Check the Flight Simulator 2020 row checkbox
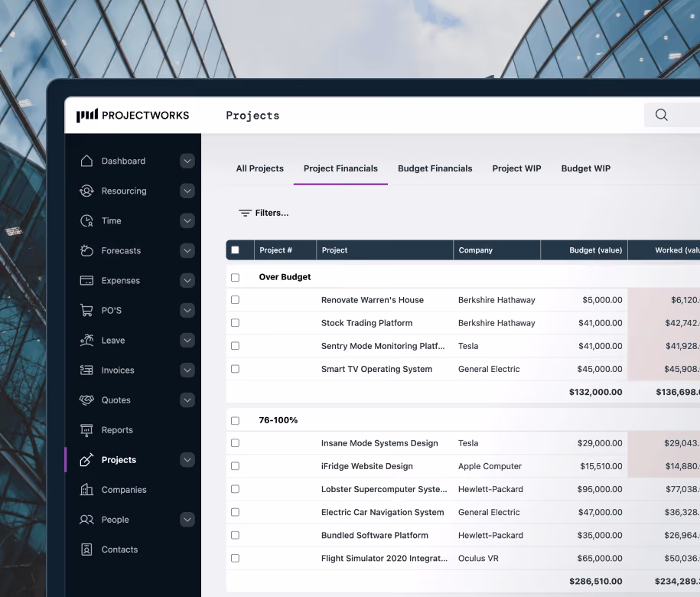Screen dimensions: 700x597 (x=236, y=558)
